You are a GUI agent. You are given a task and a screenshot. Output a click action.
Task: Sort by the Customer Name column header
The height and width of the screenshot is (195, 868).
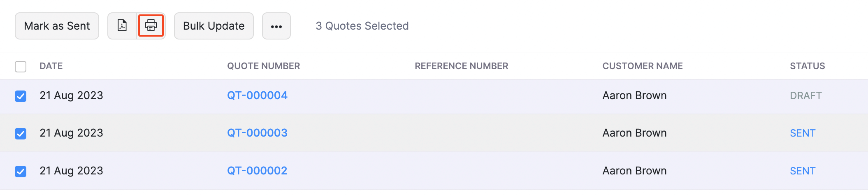pos(642,66)
